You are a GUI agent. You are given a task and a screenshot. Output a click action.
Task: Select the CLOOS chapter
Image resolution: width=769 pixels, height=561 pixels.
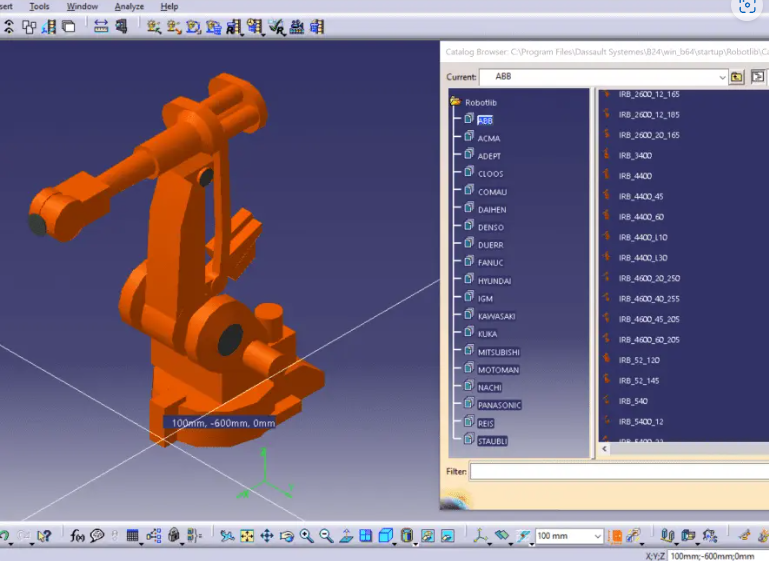490,174
